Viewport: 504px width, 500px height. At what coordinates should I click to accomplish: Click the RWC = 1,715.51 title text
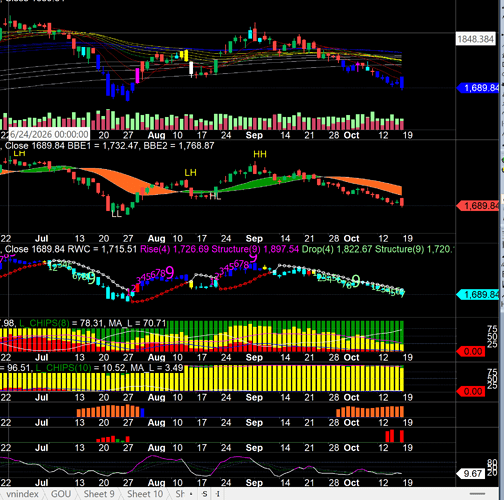point(102,249)
